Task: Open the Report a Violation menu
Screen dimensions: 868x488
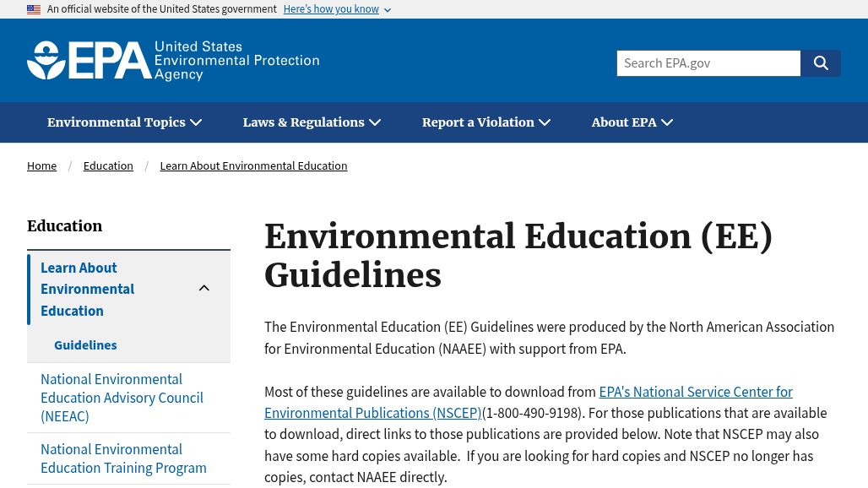Action: click(486, 122)
